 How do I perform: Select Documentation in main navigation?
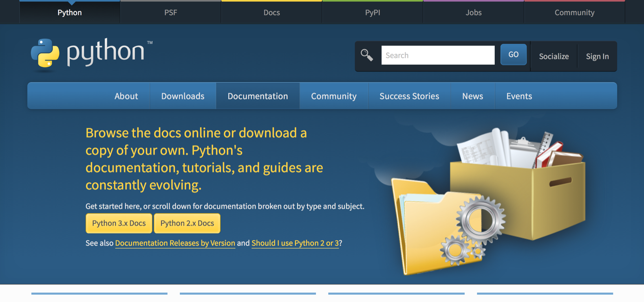pos(258,96)
